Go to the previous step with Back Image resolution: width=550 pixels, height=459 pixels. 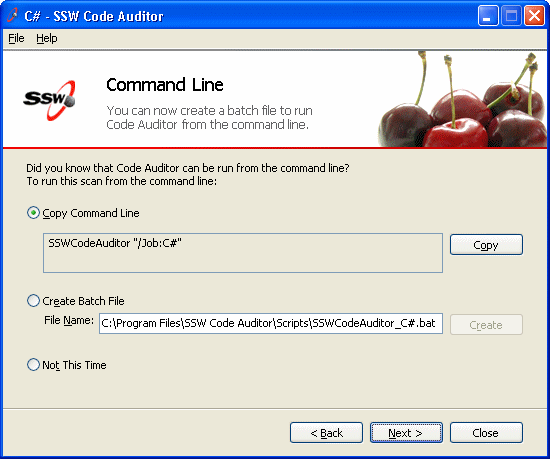click(x=326, y=433)
